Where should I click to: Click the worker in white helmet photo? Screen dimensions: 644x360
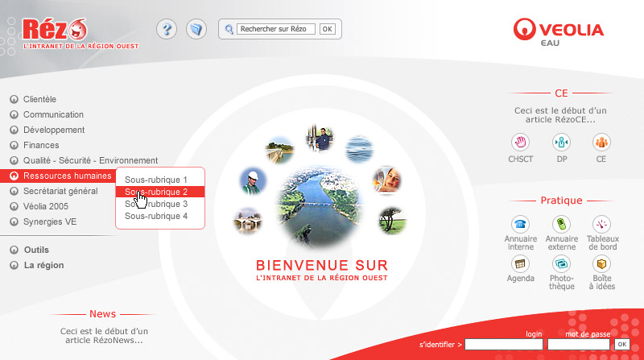coord(253,181)
